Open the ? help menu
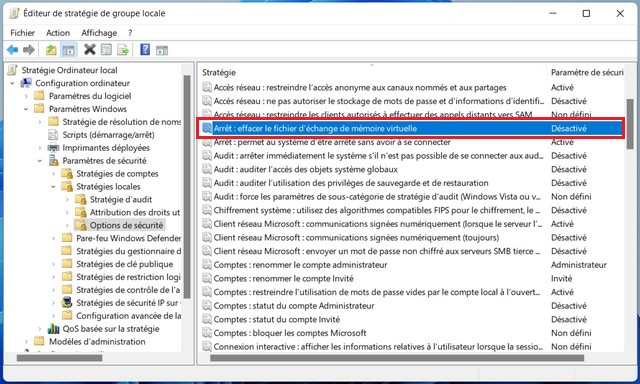 pos(130,33)
